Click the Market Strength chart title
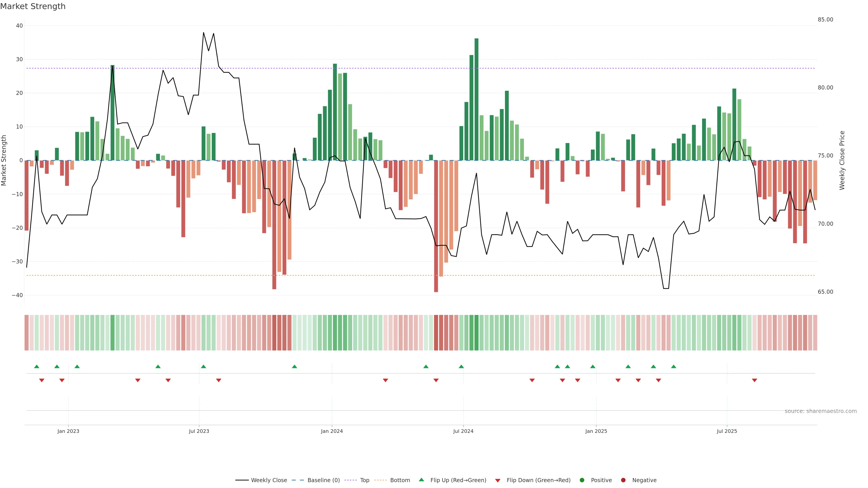This screenshot has width=868, height=488. [x=33, y=6]
